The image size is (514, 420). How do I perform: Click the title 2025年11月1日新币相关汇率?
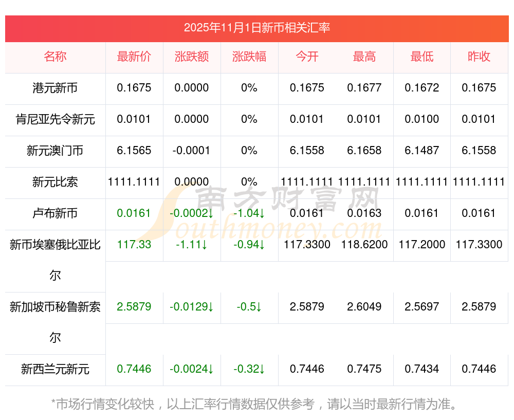pyautogui.click(x=257, y=28)
